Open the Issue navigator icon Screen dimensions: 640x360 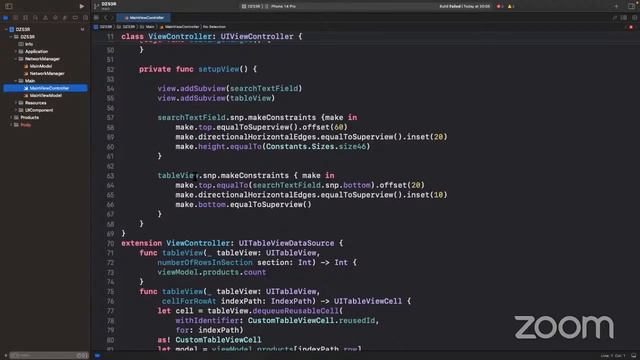coord(45,18)
